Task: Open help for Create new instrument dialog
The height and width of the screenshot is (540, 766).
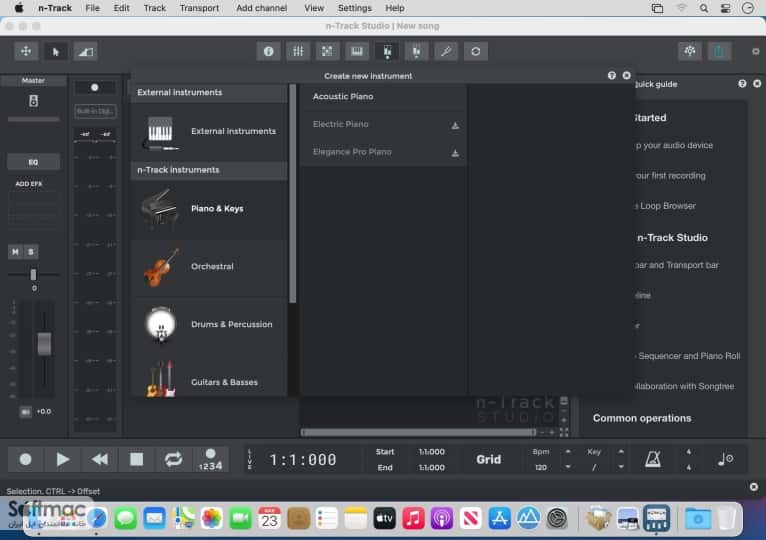Action: pos(612,75)
